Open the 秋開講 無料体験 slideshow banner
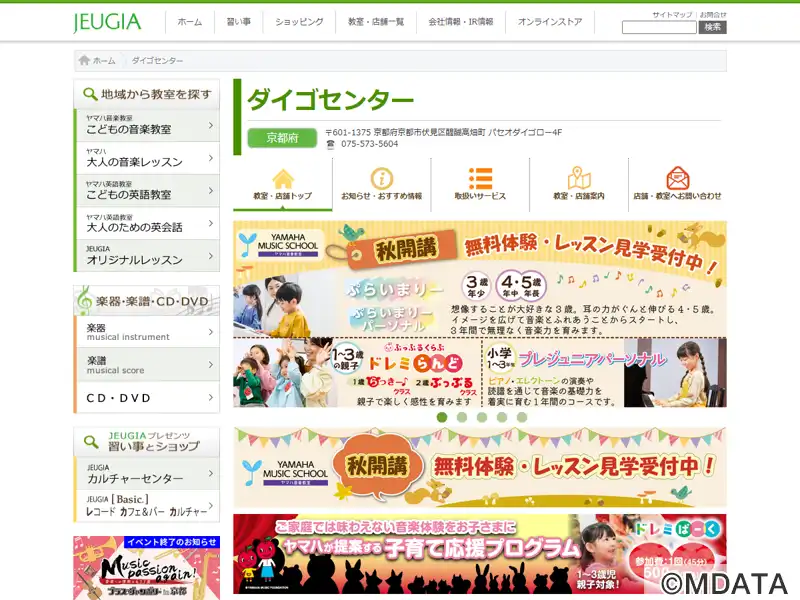Image resolution: width=800 pixels, height=600 pixels. (480, 314)
